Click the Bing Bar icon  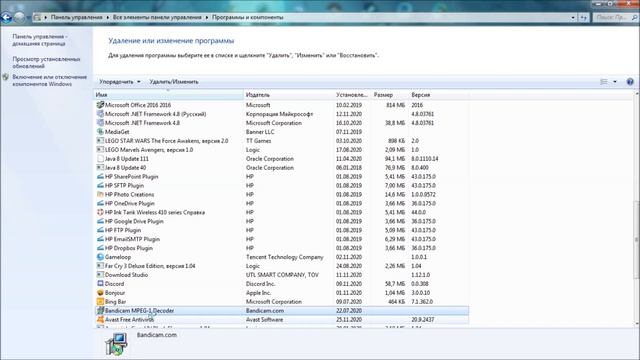[100, 302]
